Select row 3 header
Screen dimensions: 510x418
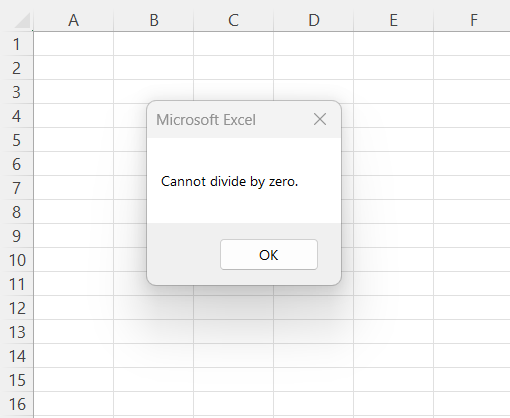(17, 92)
